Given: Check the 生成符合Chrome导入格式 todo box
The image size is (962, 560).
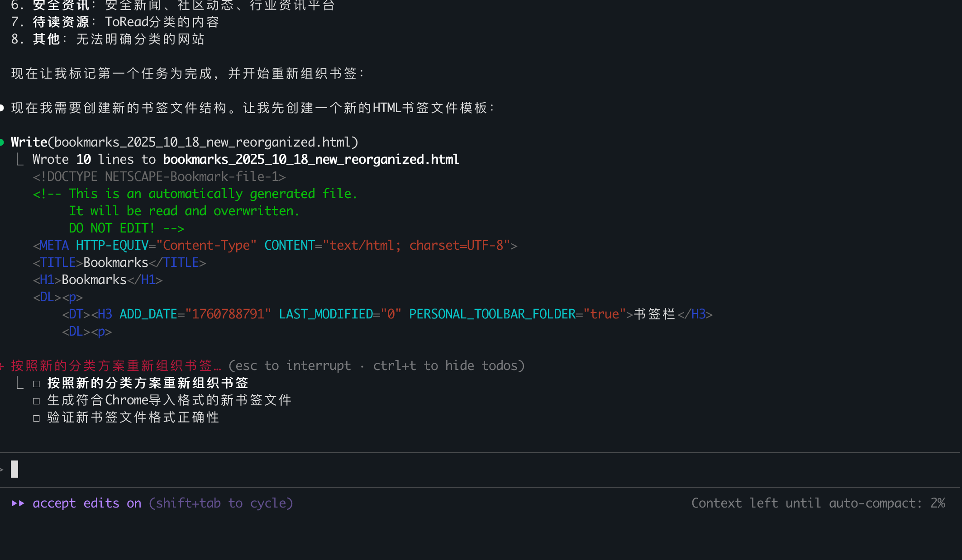Looking at the screenshot, I should (37, 401).
